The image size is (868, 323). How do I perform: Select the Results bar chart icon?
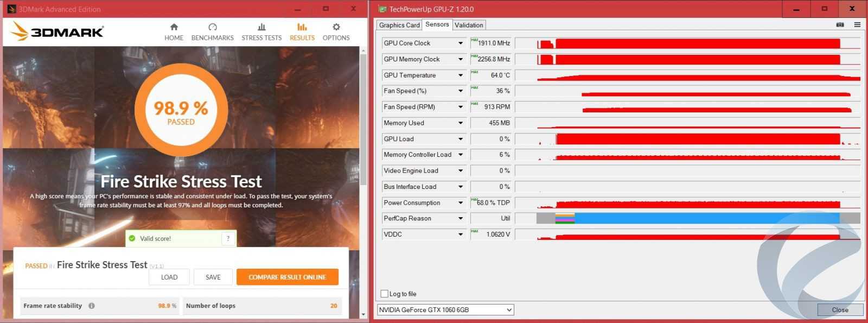tap(302, 27)
